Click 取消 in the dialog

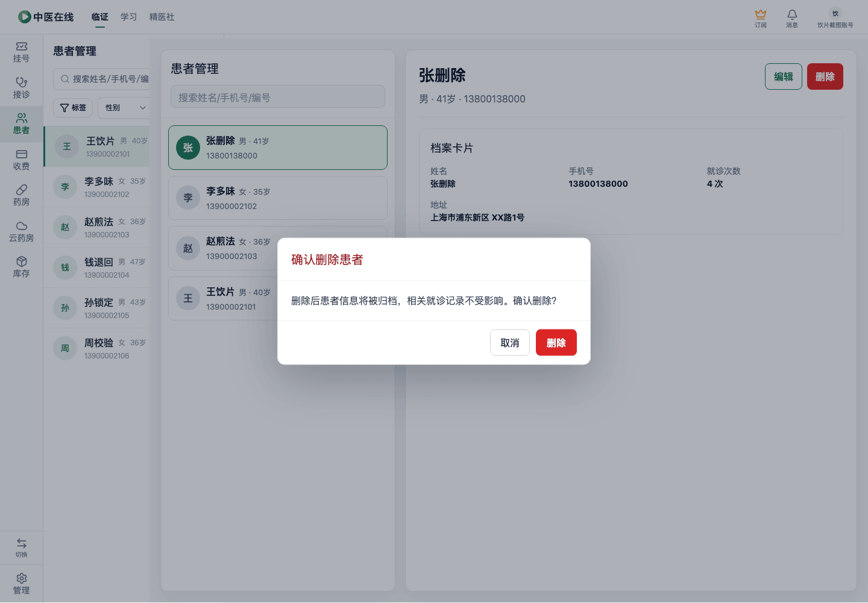pyautogui.click(x=510, y=343)
